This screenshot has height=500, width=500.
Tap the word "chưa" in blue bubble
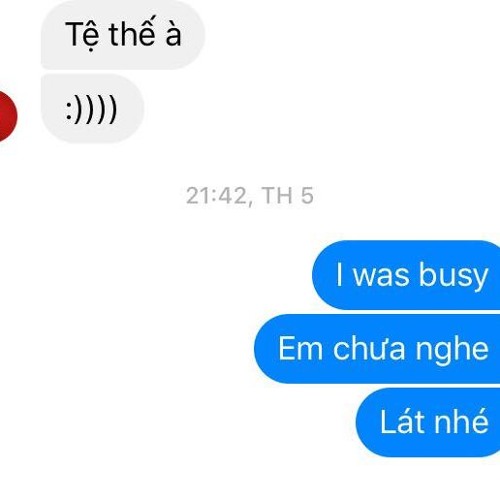[369, 348]
